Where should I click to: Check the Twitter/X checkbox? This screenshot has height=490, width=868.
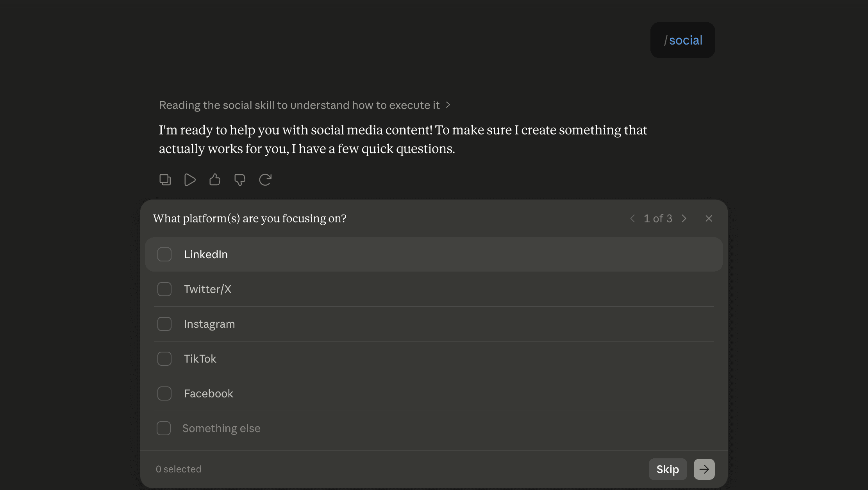point(164,289)
